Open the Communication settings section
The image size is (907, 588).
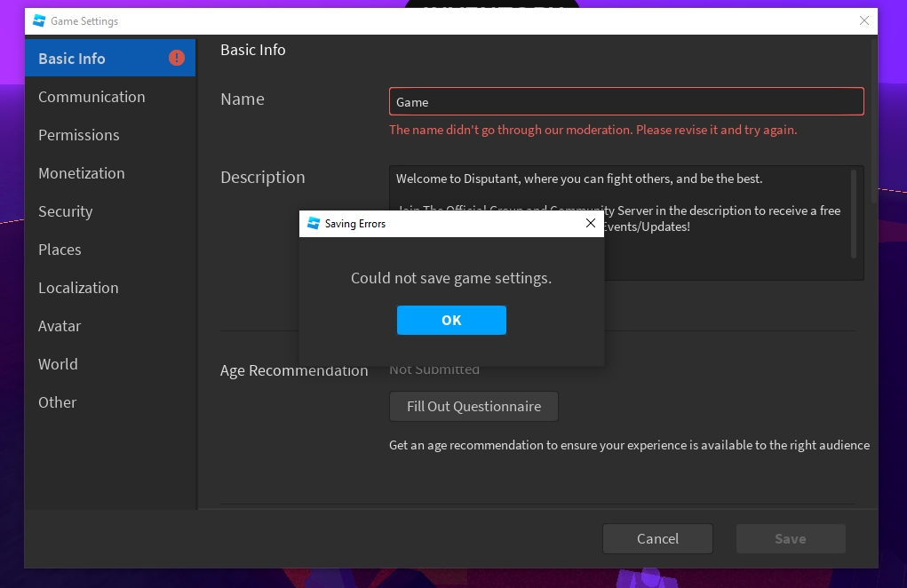(91, 97)
